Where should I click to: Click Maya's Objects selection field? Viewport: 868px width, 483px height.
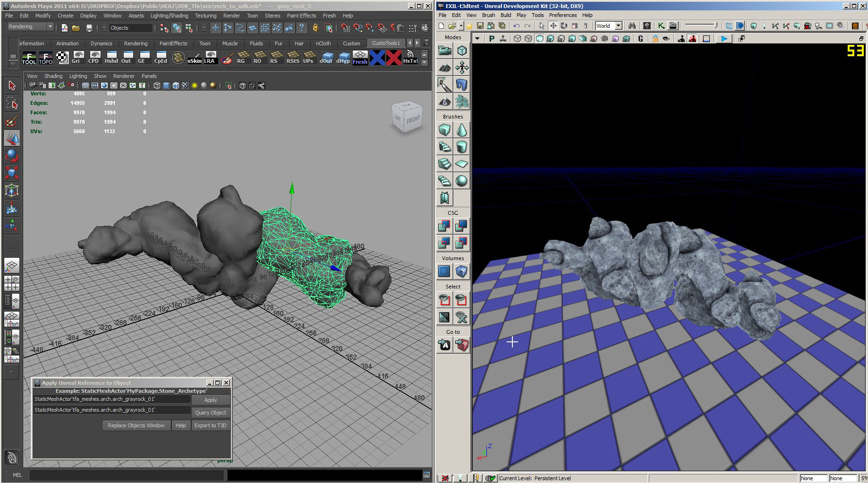tap(130, 28)
